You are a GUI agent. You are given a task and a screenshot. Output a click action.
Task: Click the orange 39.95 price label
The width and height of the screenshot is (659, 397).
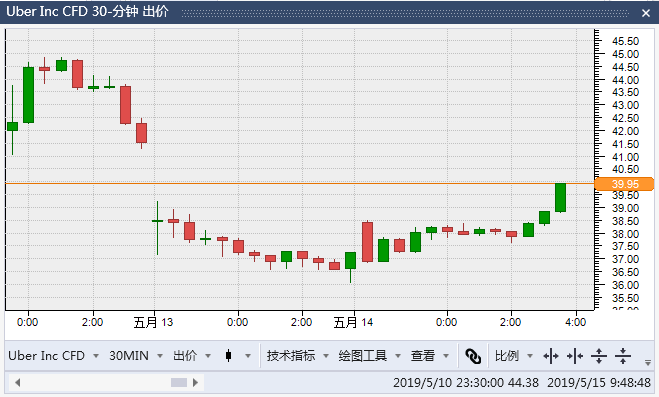click(x=625, y=184)
